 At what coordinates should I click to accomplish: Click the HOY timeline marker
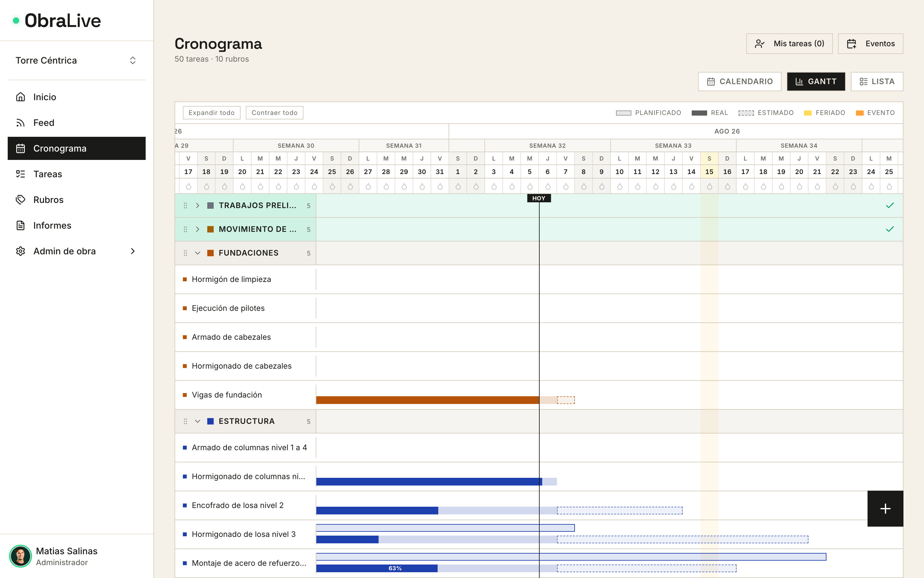[x=539, y=198]
